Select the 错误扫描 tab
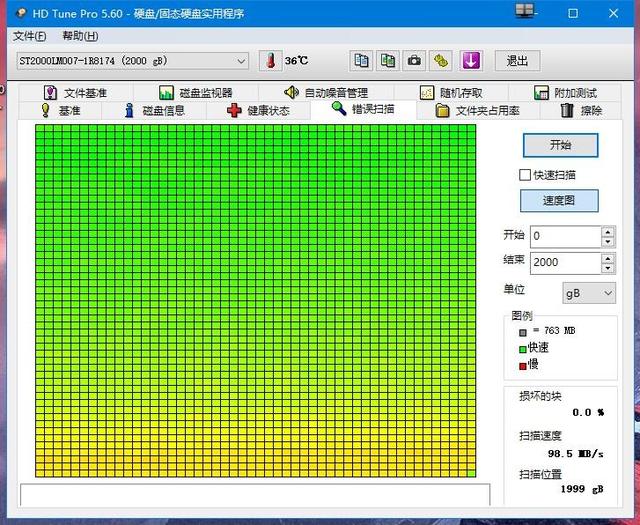The width and height of the screenshot is (640, 525). (363, 109)
